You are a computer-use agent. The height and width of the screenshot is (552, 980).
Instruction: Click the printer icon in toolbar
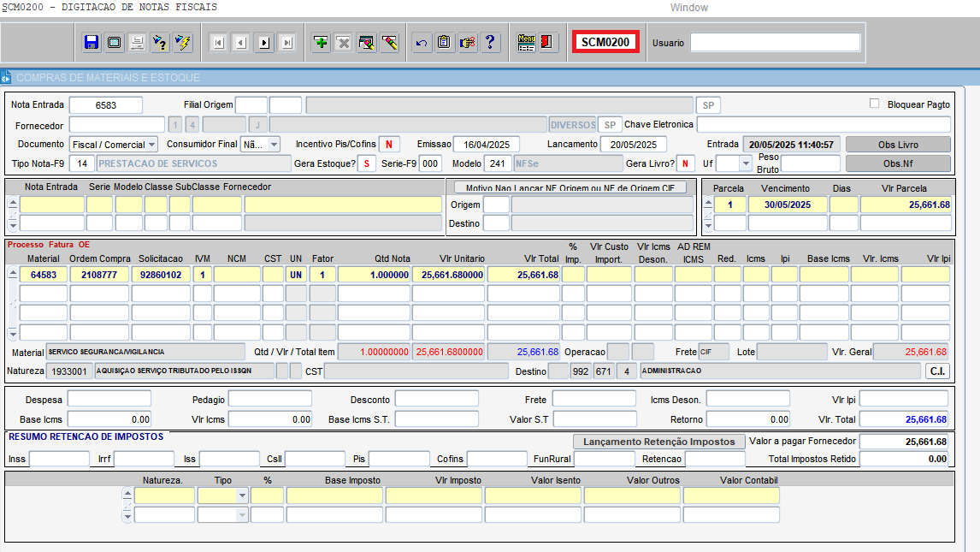(137, 43)
